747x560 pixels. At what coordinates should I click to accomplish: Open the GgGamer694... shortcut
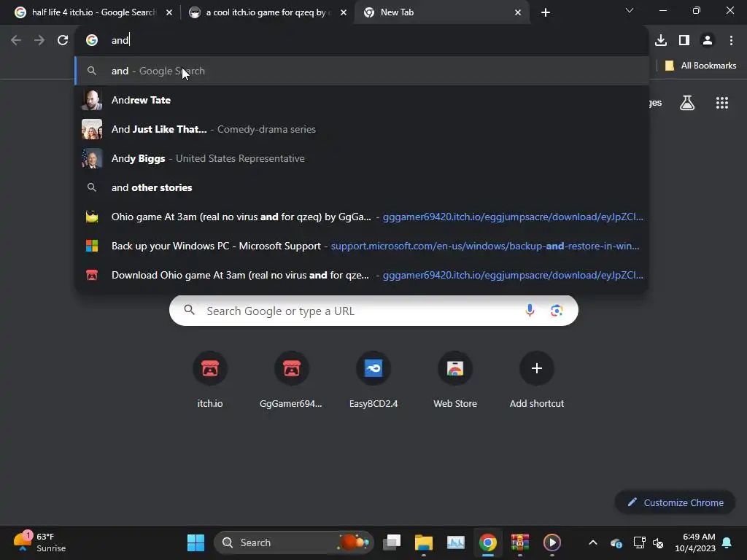292,379
